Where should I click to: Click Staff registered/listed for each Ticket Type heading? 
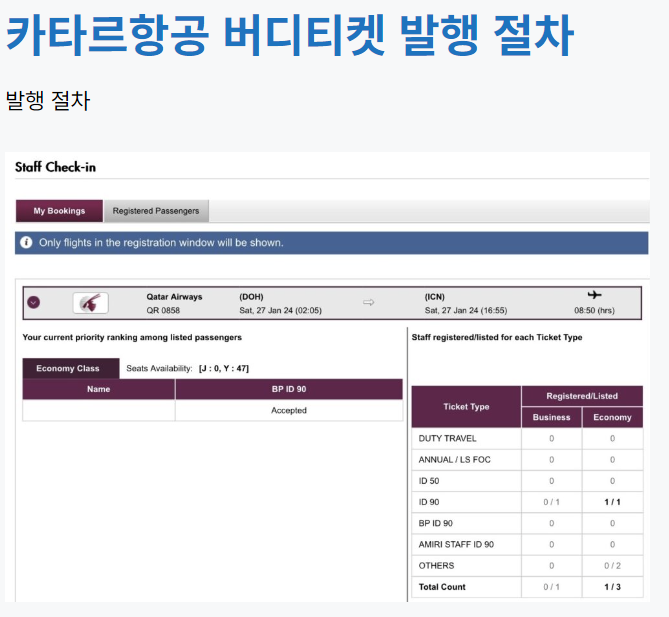pos(497,338)
